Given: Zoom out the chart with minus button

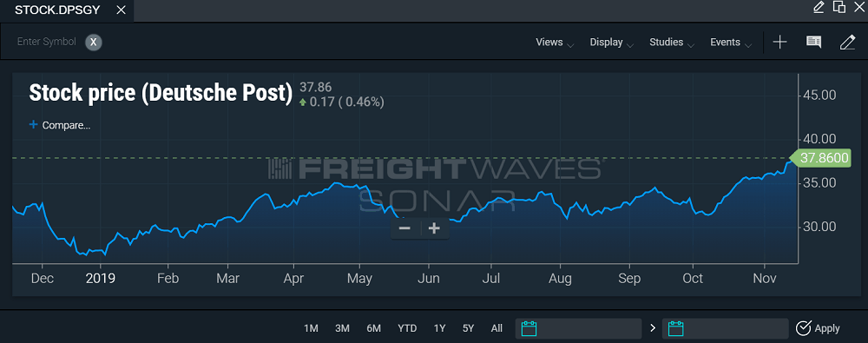Looking at the screenshot, I should click(x=404, y=228).
